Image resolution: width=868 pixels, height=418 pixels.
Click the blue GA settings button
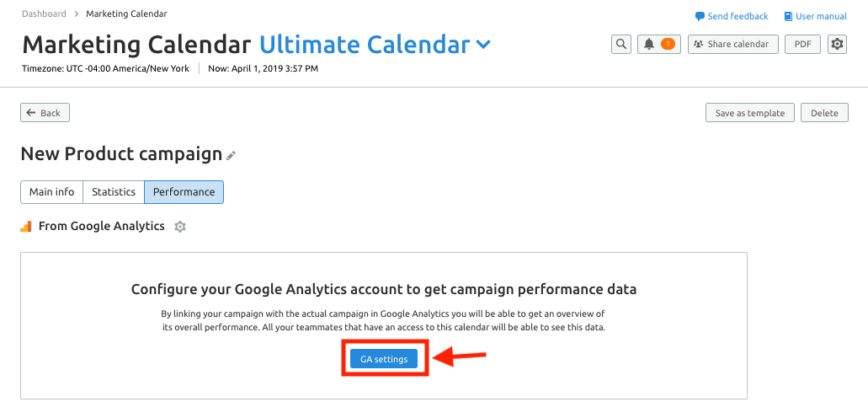pyautogui.click(x=384, y=359)
